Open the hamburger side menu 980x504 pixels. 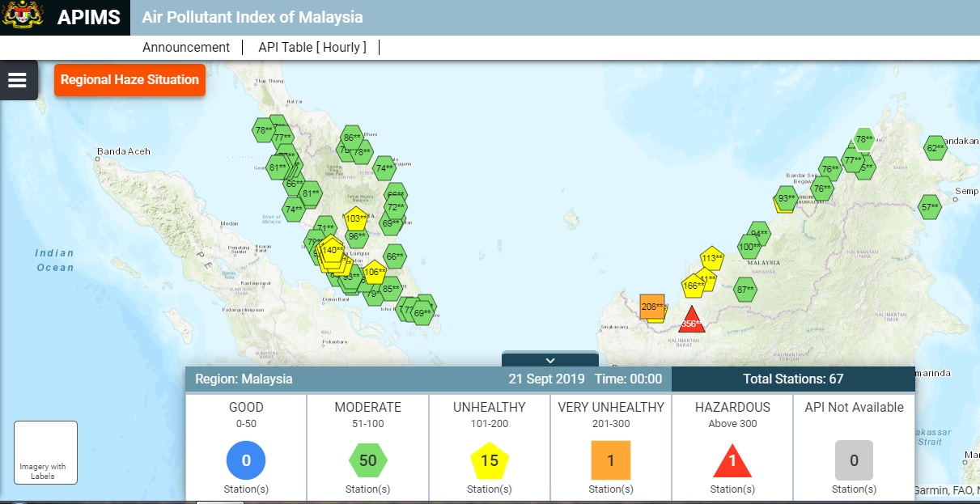[17, 80]
